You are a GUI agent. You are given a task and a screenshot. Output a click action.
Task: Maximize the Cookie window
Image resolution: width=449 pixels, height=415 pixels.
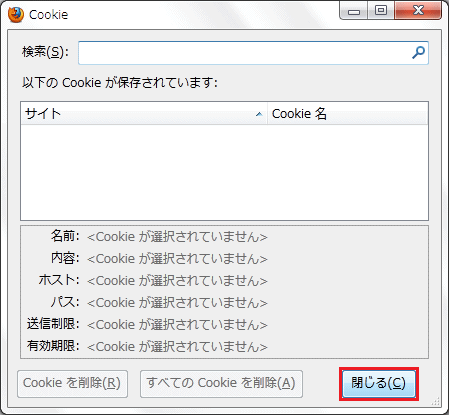(381, 11)
